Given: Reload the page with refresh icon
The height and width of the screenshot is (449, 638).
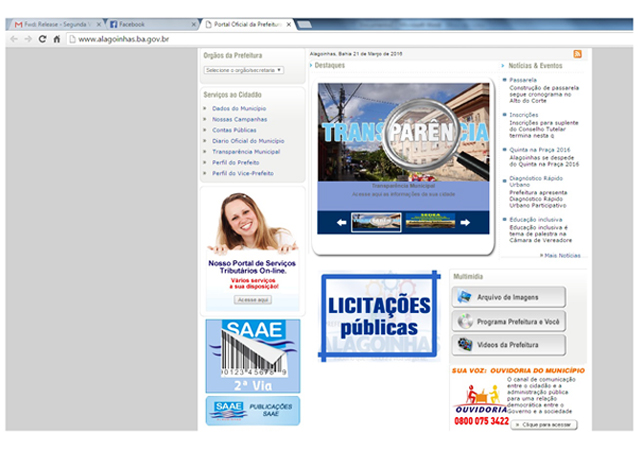Looking at the screenshot, I should pyautogui.click(x=42, y=39).
